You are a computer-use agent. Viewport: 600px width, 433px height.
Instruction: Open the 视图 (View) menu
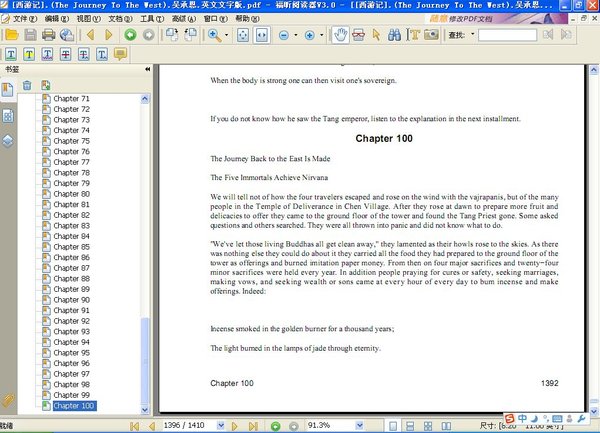(x=88, y=19)
